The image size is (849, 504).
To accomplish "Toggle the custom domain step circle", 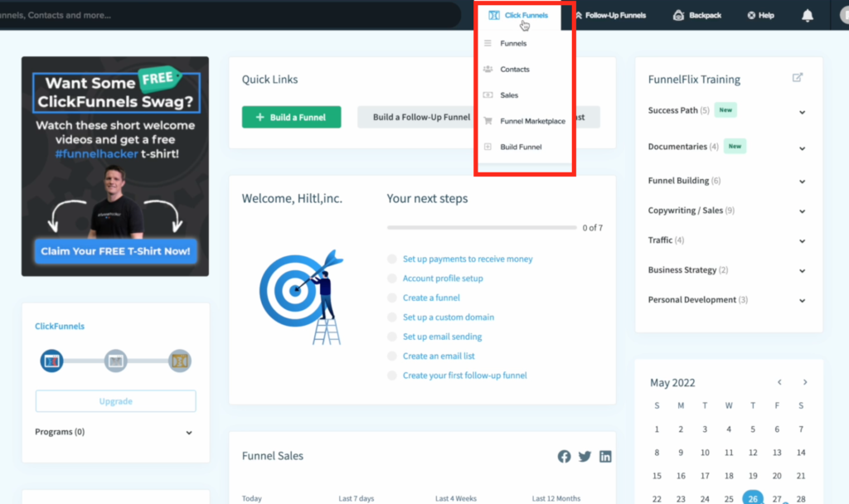I will (x=392, y=317).
